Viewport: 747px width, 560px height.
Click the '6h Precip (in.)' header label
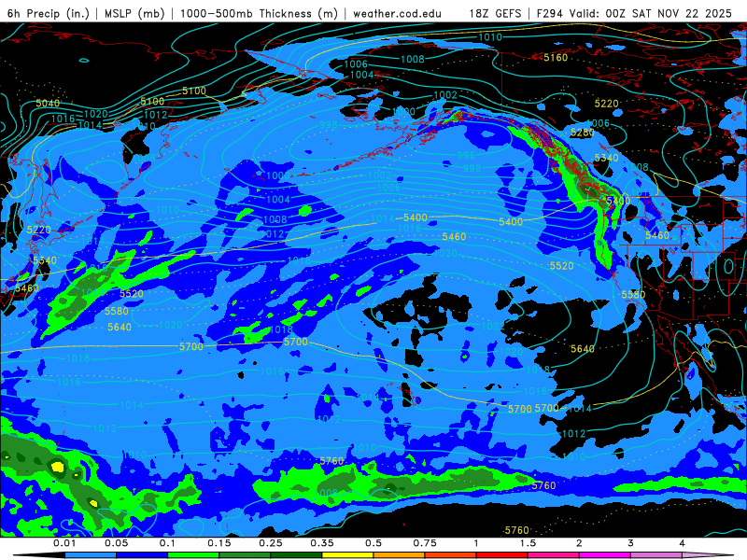(x=49, y=13)
